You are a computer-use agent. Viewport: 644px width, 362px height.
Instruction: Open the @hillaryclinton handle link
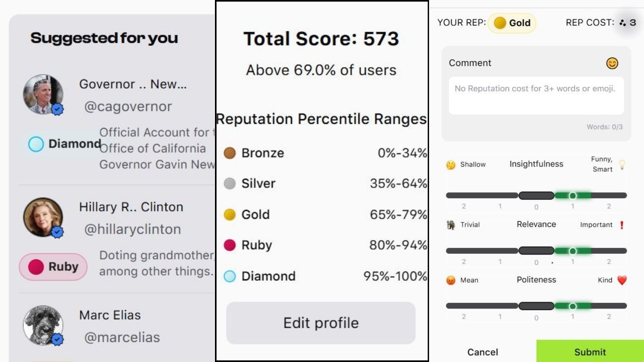click(132, 229)
